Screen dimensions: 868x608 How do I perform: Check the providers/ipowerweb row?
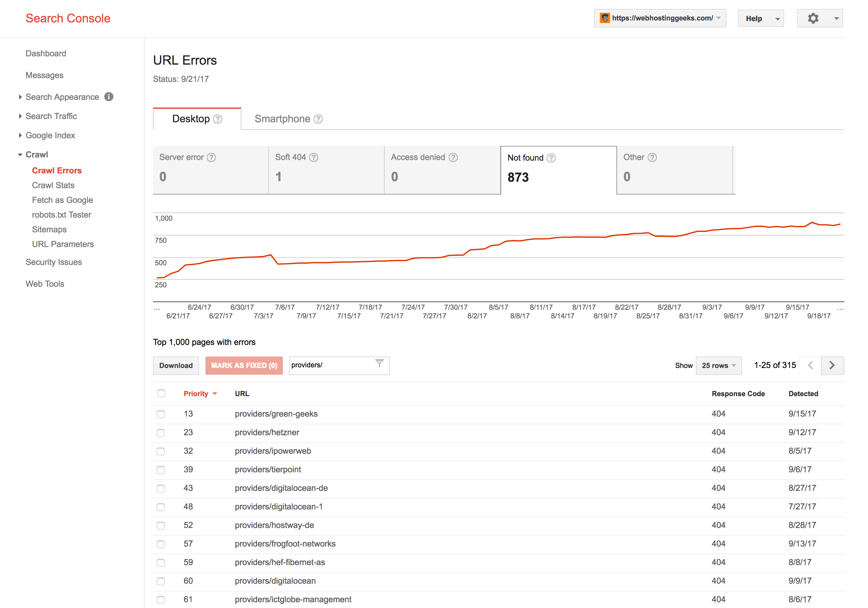point(161,451)
